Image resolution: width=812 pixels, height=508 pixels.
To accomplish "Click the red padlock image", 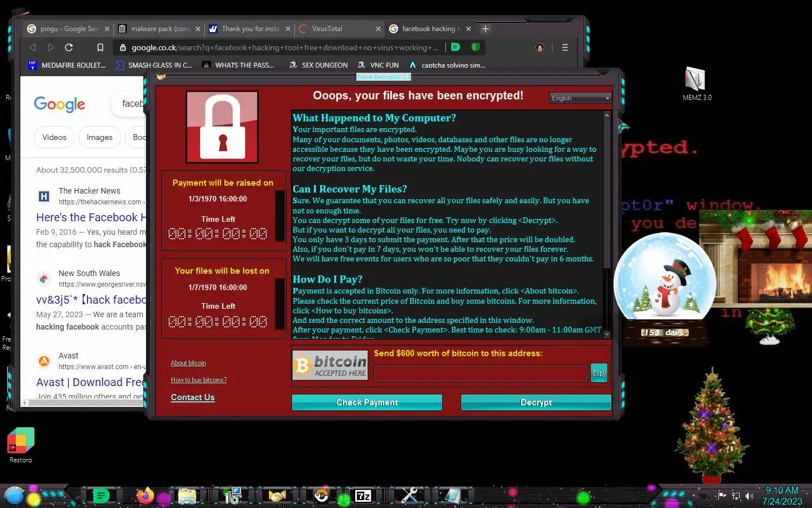I will tap(222, 127).
